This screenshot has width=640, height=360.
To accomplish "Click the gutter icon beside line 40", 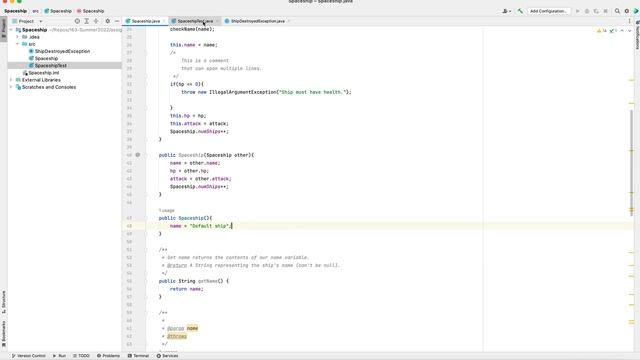I will coord(138,155).
